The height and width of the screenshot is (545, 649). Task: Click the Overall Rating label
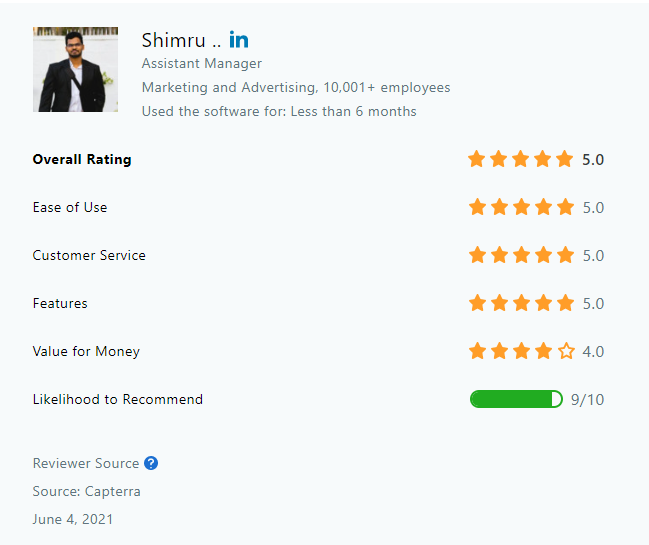[x=82, y=159]
